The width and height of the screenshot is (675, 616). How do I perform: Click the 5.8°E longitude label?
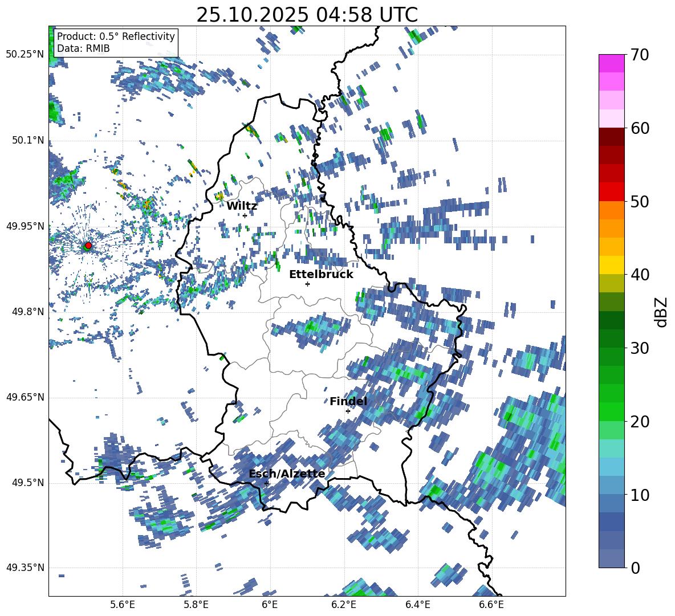coord(196,605)
